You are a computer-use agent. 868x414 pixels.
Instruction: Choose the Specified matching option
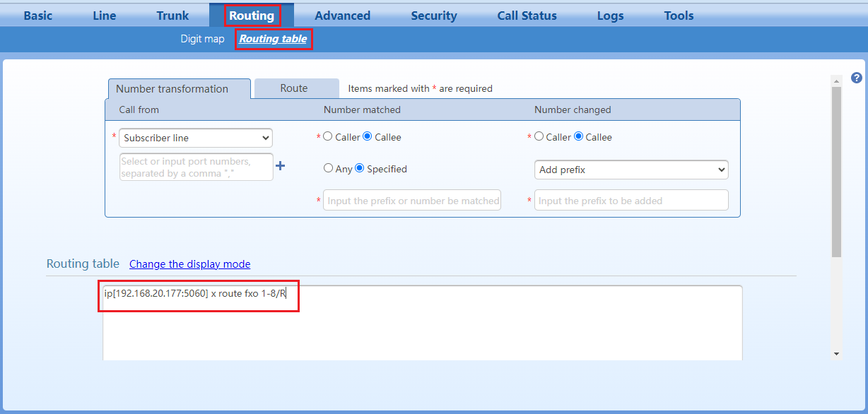tap(360, 168)
